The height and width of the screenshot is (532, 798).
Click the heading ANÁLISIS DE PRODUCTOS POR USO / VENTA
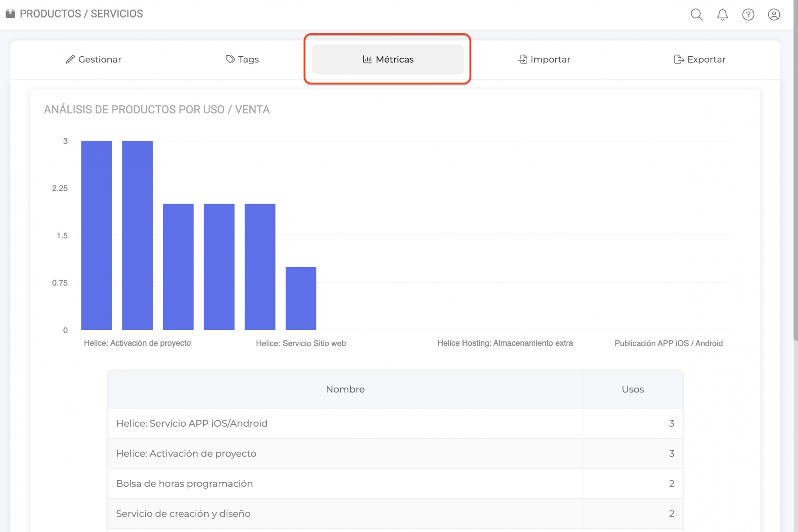[x=157, y=109]
